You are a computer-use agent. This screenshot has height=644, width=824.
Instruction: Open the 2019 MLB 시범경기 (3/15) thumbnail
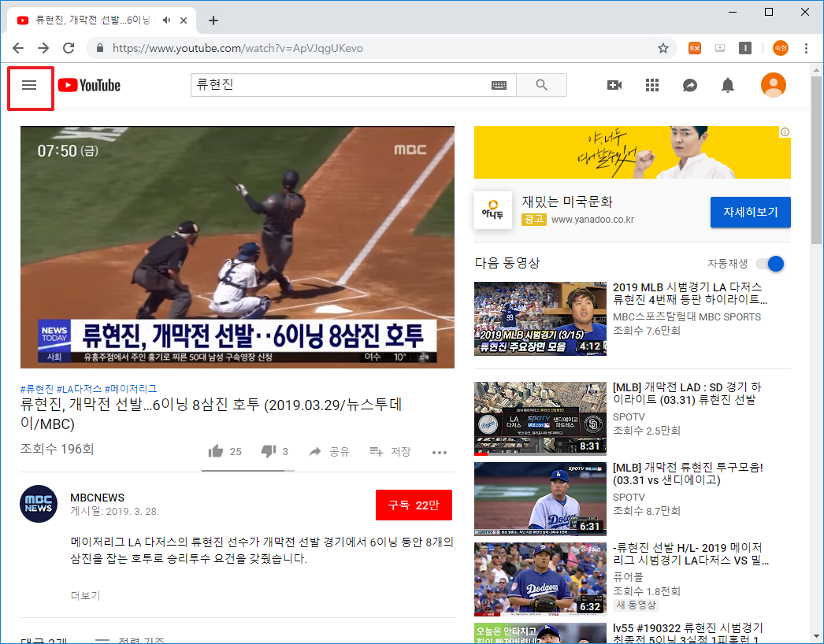(540, 319)
